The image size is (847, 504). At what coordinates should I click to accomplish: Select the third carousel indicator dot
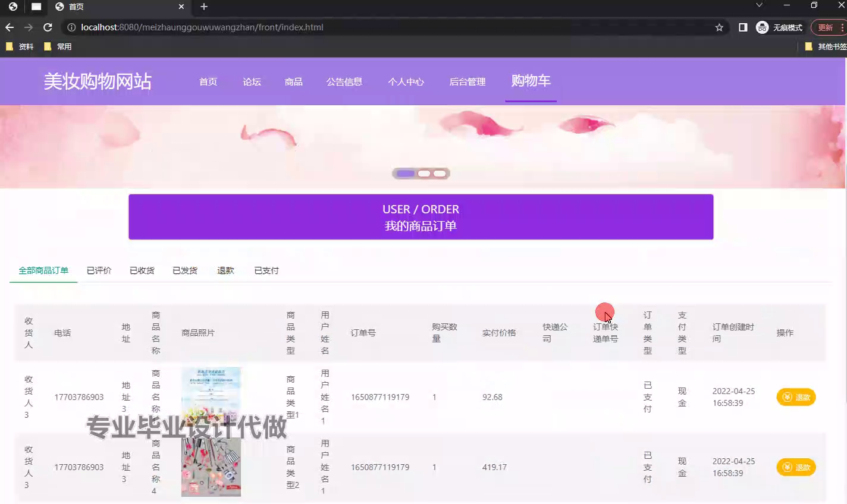click(440, 174)
